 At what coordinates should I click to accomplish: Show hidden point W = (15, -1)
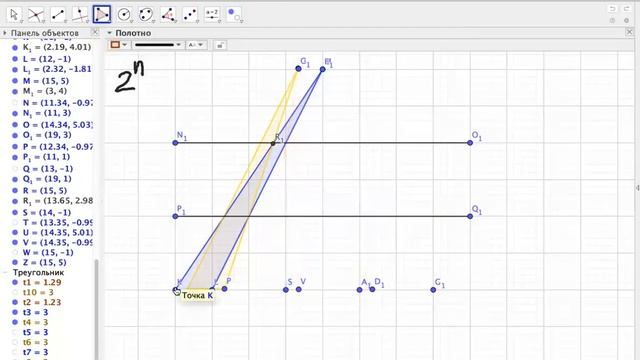[15, 253]
